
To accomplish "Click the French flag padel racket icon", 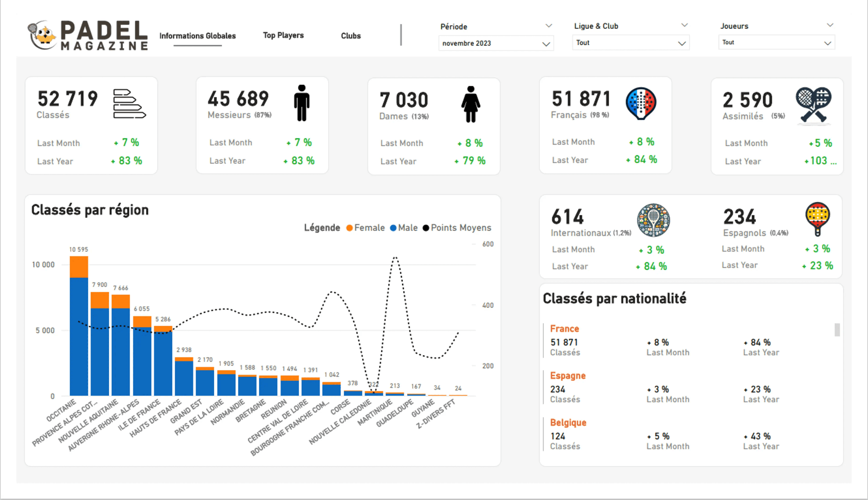I will pos(641,103).
